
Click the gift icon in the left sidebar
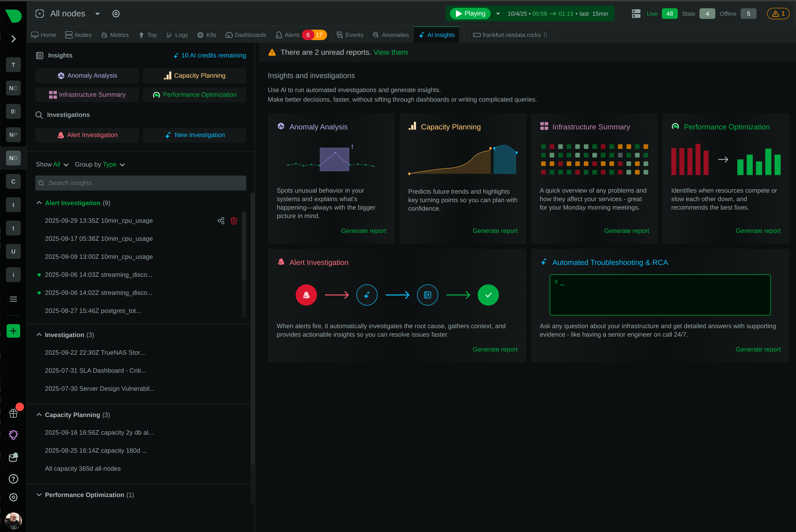(x=13, y=413)
